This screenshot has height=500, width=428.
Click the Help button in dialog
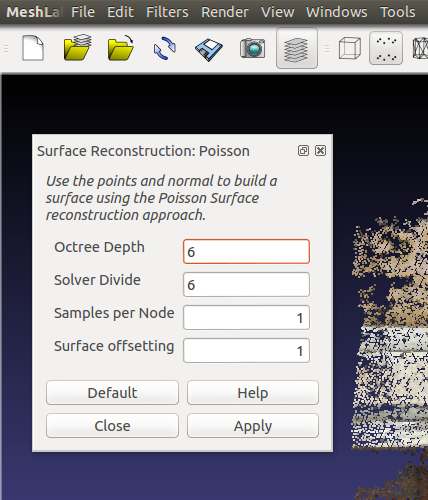[253, 393]
